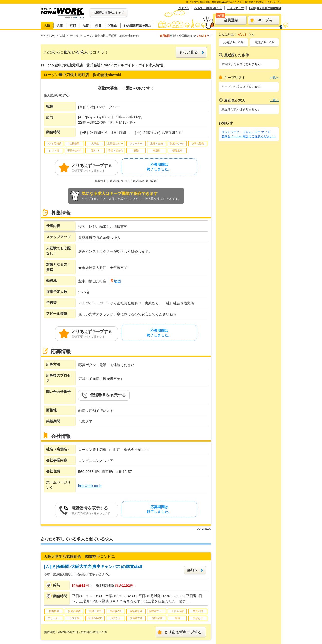Open 大阪大学内(豊中キャンパス)の購買staff job link
The width and height of the screenshot is (322, 644).
(93, 567)
